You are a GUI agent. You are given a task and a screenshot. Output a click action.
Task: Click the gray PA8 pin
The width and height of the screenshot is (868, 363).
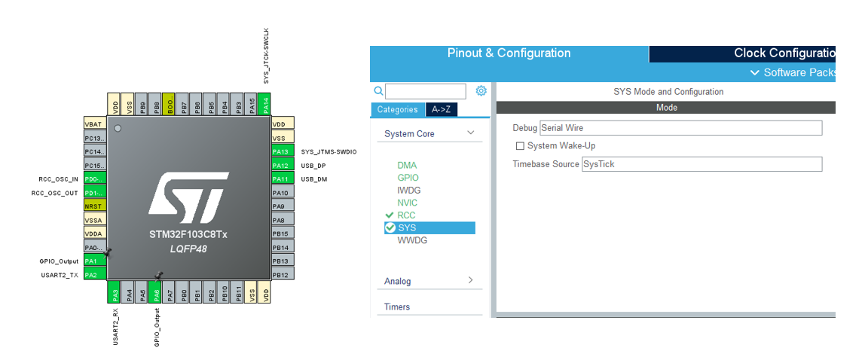[x=283, y=220]
